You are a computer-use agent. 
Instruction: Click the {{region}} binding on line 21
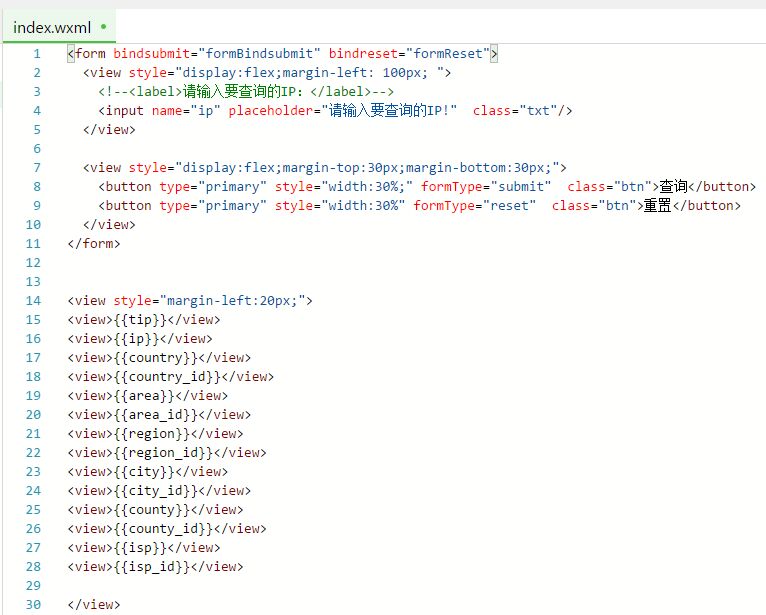point(151,434)
